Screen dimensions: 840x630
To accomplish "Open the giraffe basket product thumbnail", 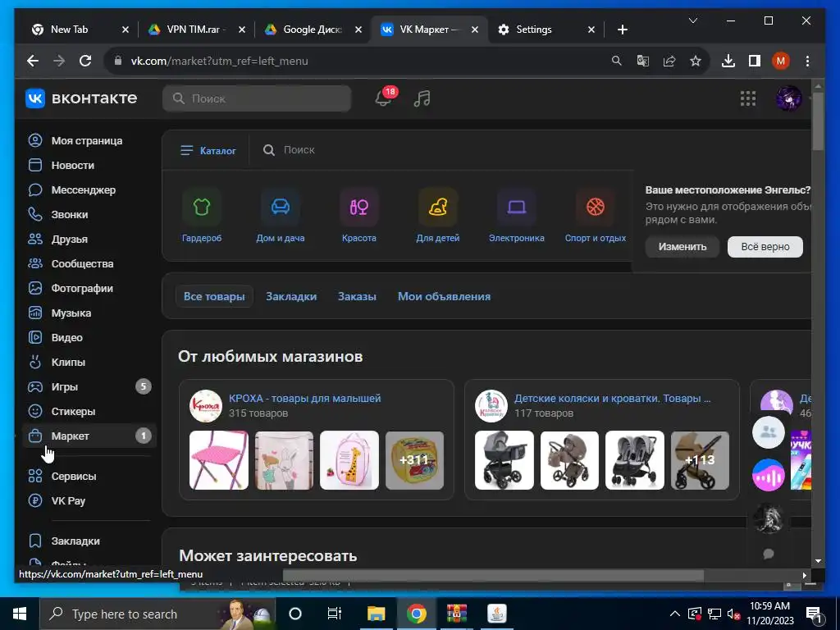I will point(349,460).
